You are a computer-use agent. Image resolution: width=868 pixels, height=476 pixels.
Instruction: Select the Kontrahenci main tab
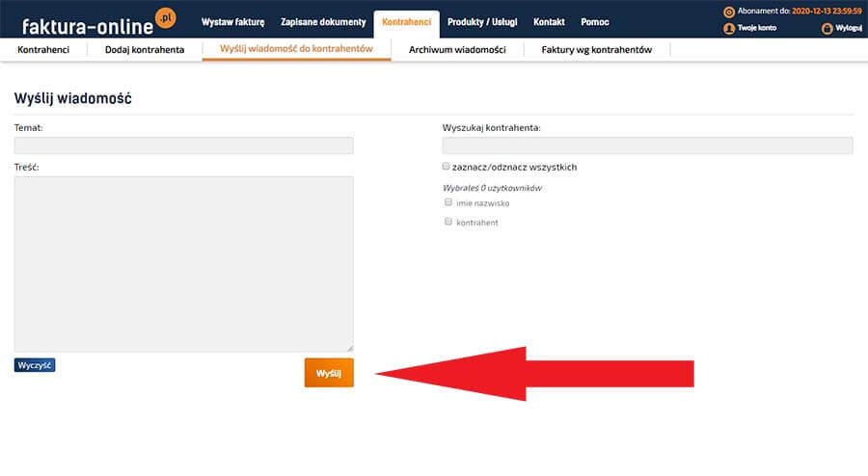[406, 23]
